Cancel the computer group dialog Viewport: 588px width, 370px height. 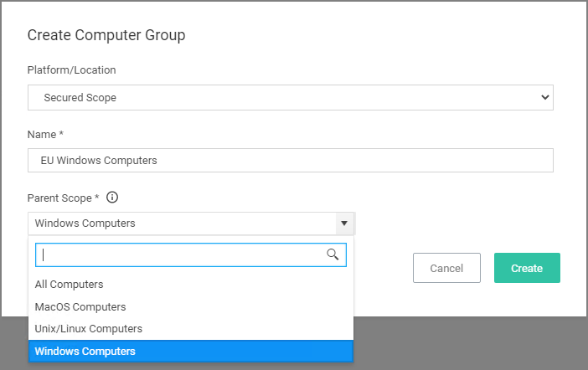pyautogui.click(x=446, y=268)
